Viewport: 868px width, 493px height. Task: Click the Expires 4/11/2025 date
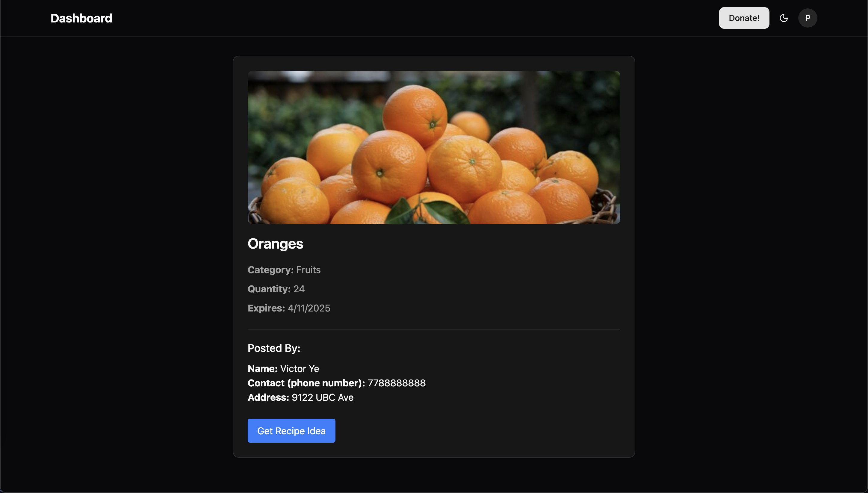click(309, 308)
